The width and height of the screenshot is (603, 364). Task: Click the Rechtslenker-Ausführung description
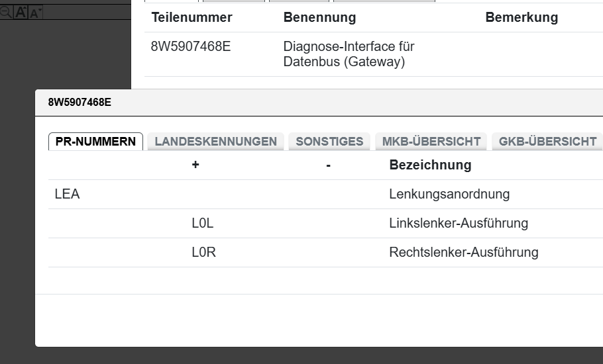point(463,253)
